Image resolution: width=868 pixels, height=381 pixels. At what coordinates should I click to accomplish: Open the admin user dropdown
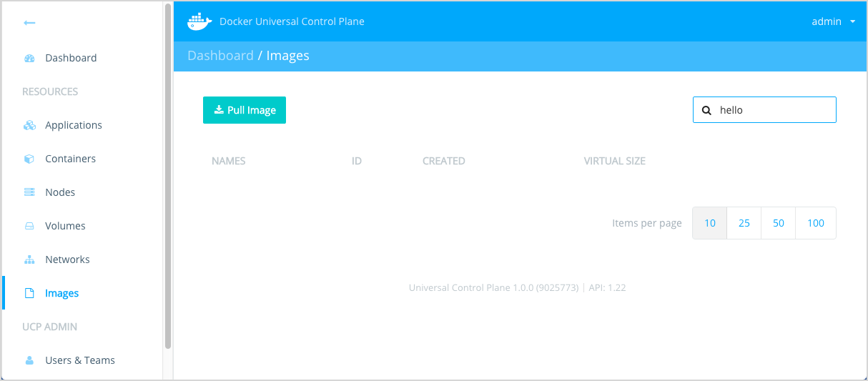coord(834,21)
